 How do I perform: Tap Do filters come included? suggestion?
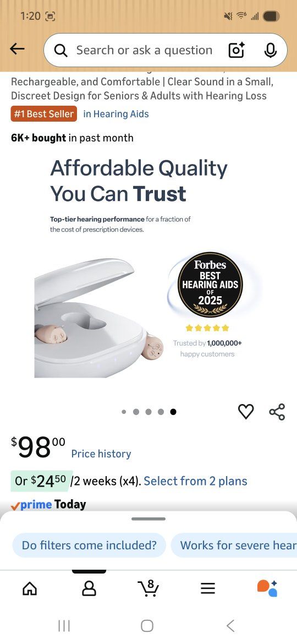coord(89,545)
